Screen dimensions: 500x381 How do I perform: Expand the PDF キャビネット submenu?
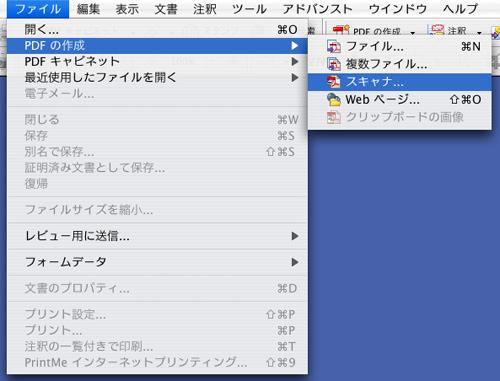point(157,62)
